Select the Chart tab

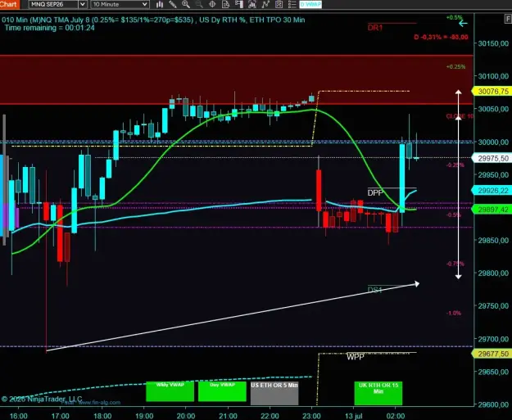pos(10,4)
